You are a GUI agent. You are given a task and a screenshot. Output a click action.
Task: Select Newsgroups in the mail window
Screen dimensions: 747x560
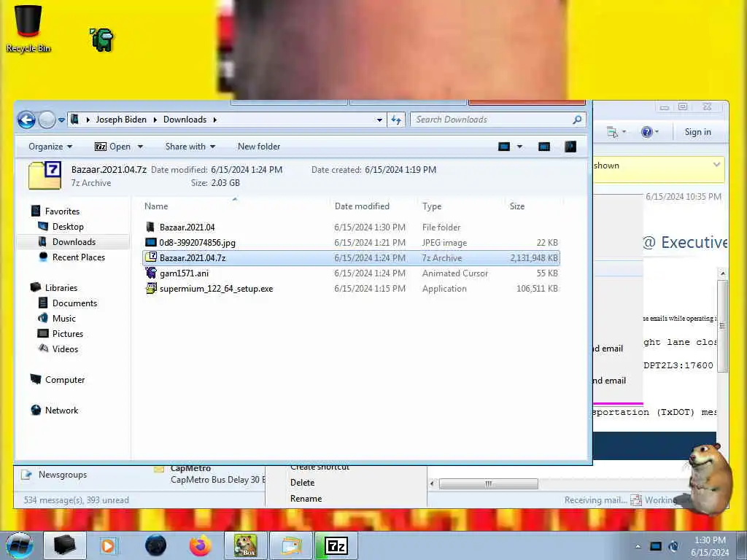(x=63, y=475)
